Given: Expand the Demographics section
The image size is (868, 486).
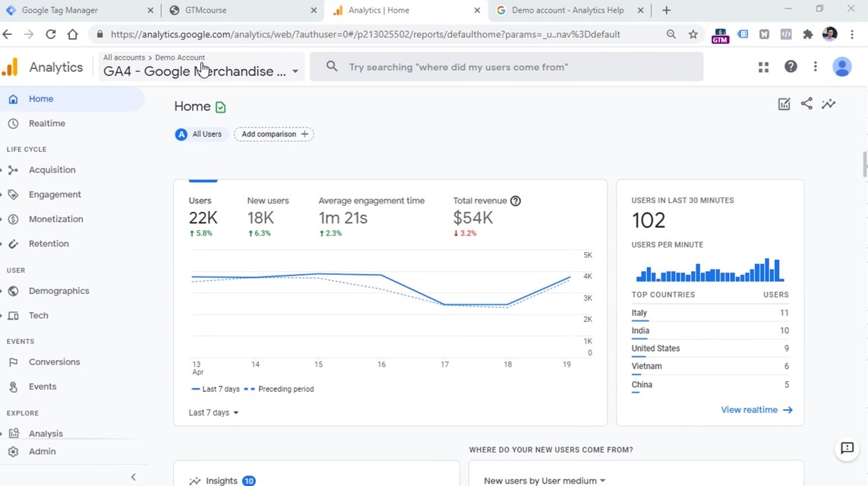Looking at the screenshot, I should pos(58,291).
